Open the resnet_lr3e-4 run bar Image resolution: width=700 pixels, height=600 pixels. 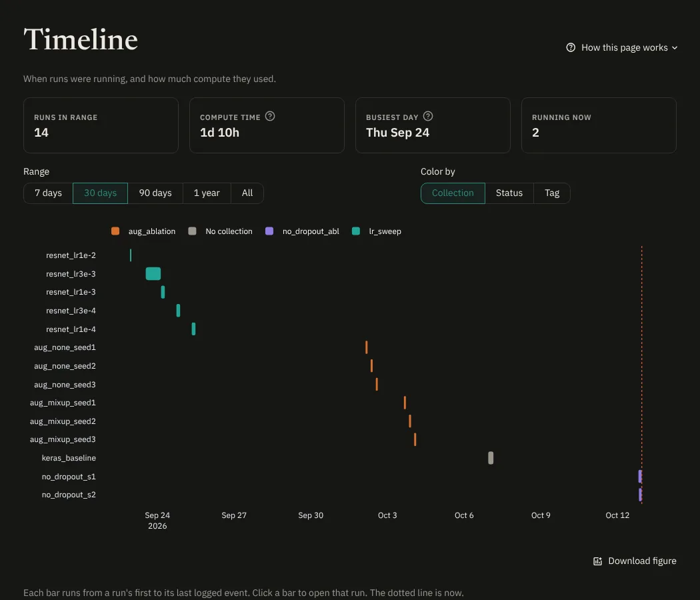178,310
